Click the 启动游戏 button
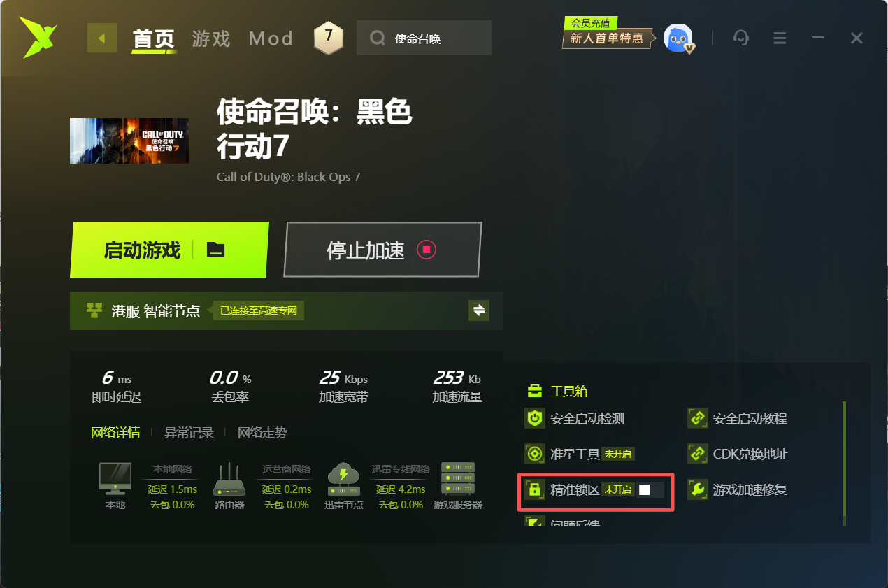The height and width of the screenshot is (588, 888). [143, 250]
